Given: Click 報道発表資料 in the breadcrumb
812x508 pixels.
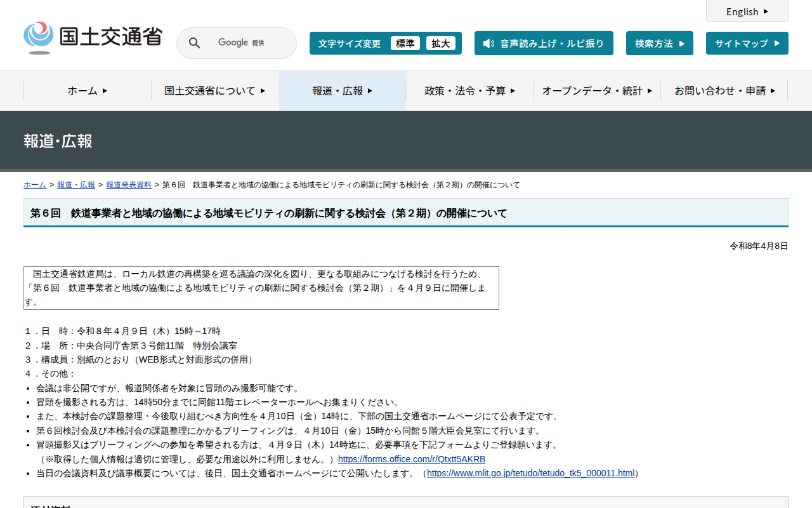Looking at the screenshot, I should coord(129,185).
